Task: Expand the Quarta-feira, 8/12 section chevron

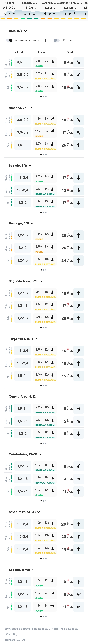Action: [x=38, y=397]
